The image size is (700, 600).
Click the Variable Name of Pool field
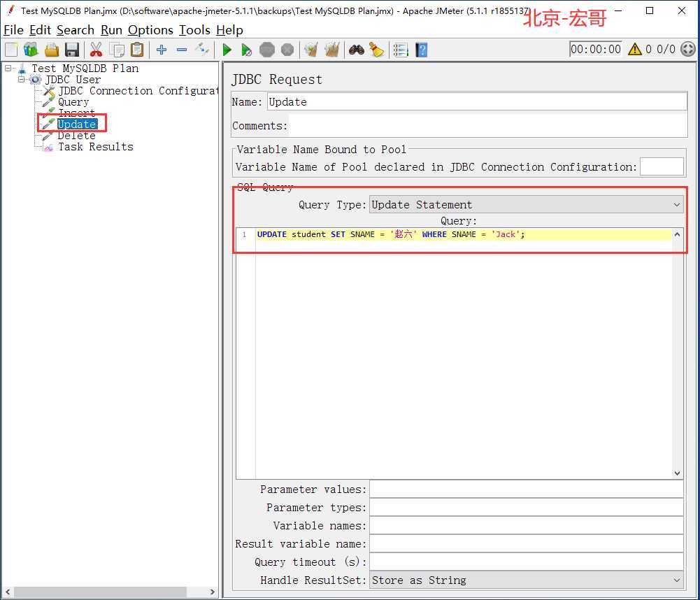coord(661,166)
